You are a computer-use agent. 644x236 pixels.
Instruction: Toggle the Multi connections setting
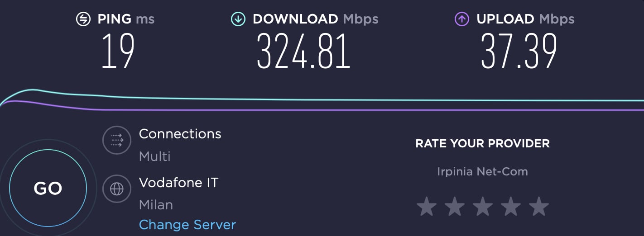coord(155,156)
